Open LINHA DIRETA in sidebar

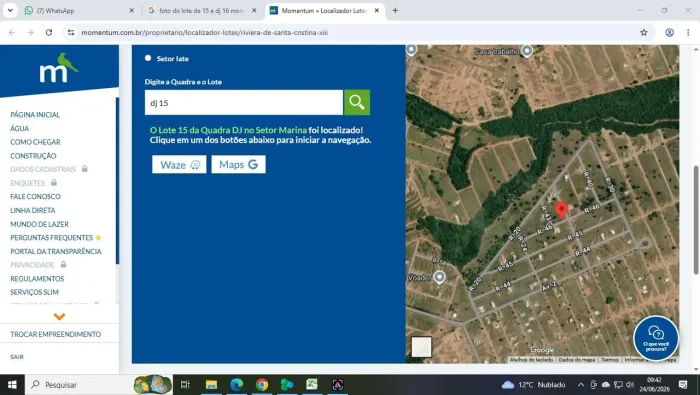(33, 210)
